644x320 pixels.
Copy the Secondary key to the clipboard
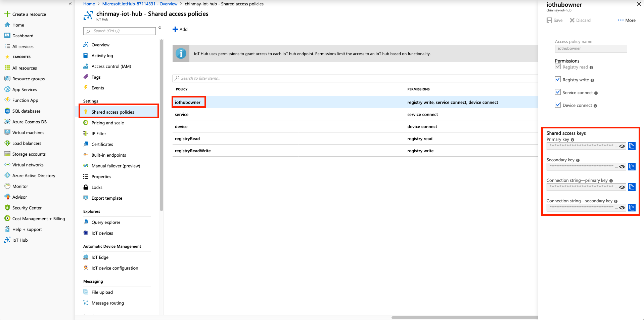(x=632, y=166)
